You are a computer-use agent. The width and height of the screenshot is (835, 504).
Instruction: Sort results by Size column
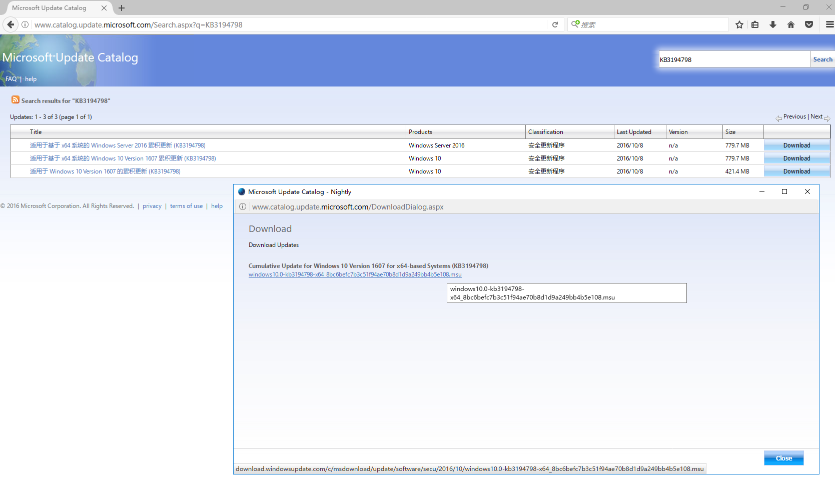[x=730, y=132]
